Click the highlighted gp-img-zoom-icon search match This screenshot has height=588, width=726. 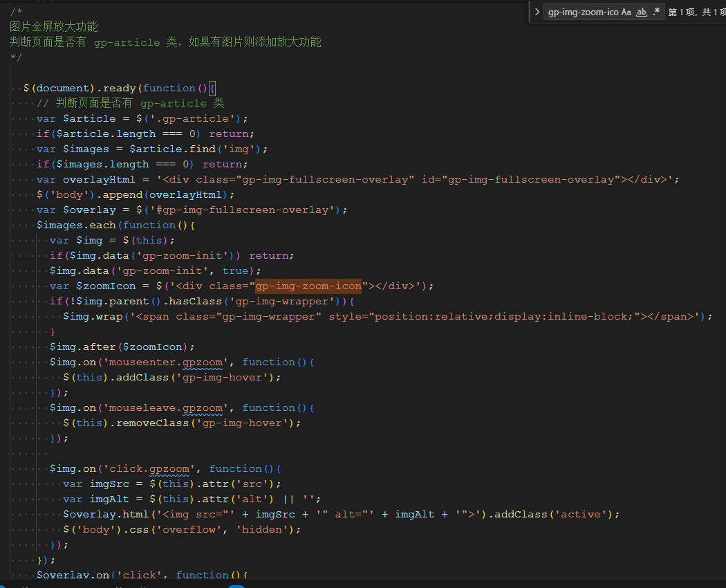click(308, 286)
